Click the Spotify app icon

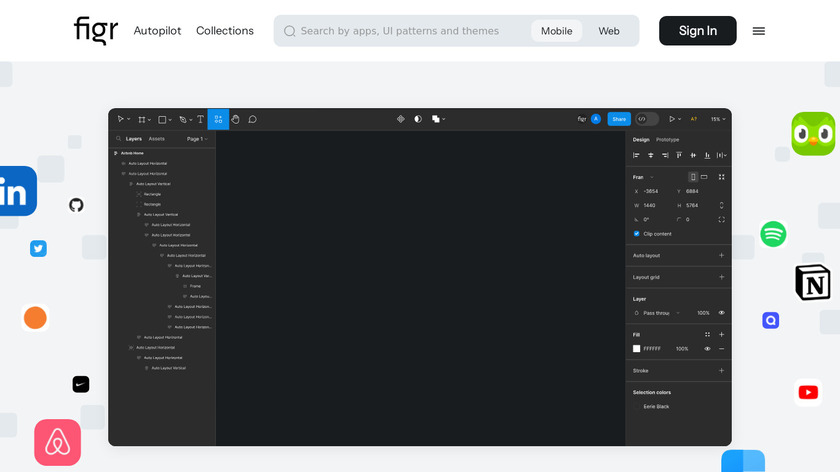(772, 234)
